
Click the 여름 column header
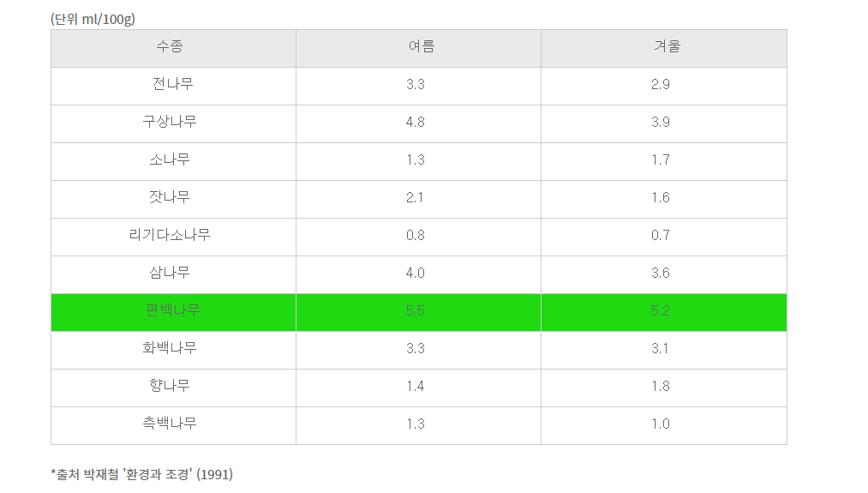coord(418,49)
